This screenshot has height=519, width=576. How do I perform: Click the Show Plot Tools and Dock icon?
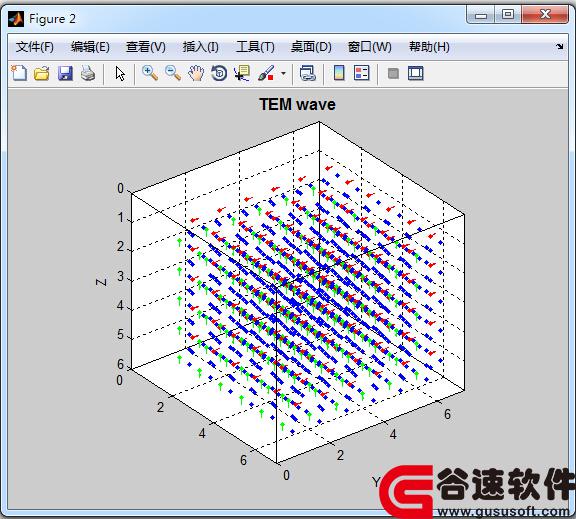tap(416, 73)
